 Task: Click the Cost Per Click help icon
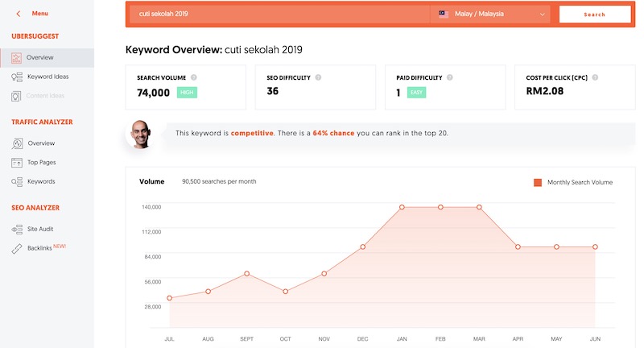coord(597,78)
